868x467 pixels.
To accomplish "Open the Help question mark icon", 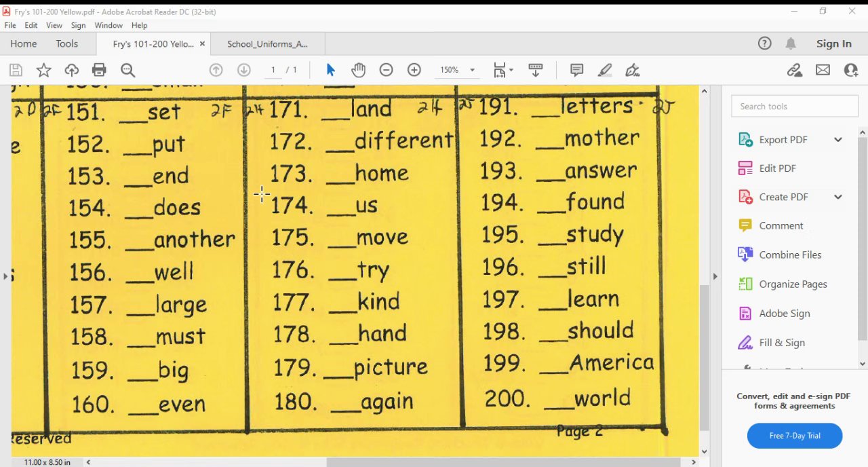I will click(x=765, y=43).
